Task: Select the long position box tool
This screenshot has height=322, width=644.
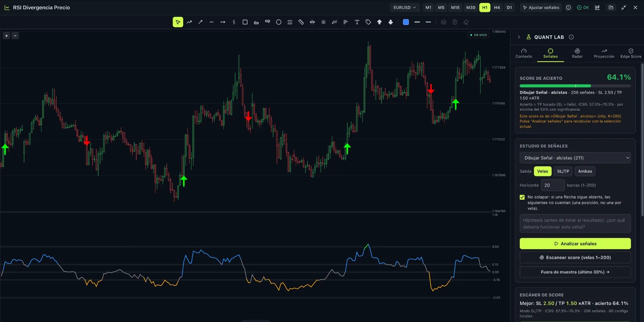Action: (256, 22)
